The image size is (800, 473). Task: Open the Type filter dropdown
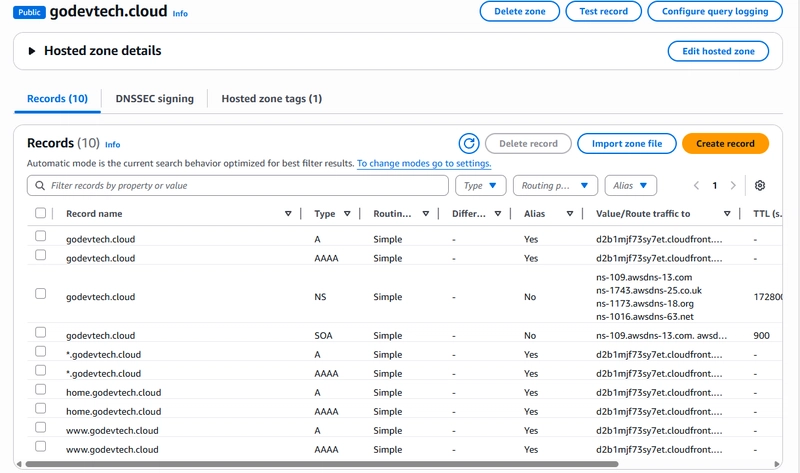481,186
